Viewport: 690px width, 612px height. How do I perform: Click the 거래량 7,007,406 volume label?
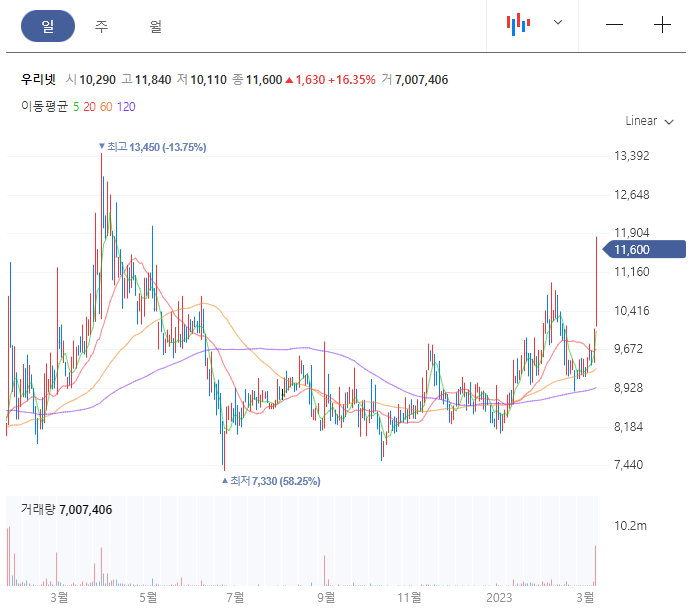tap(66, 509)
